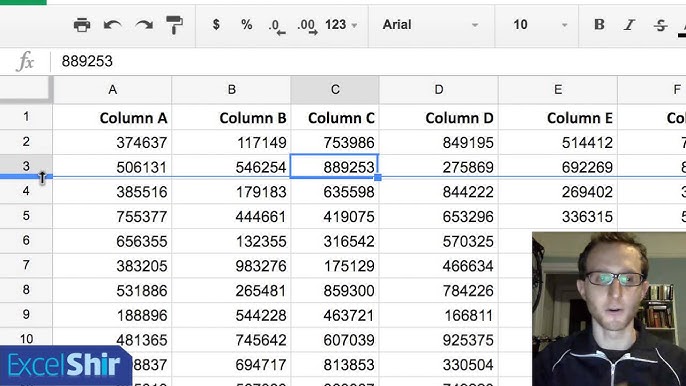
Task: Click the select-all corner box
Action: click(25, 89)
